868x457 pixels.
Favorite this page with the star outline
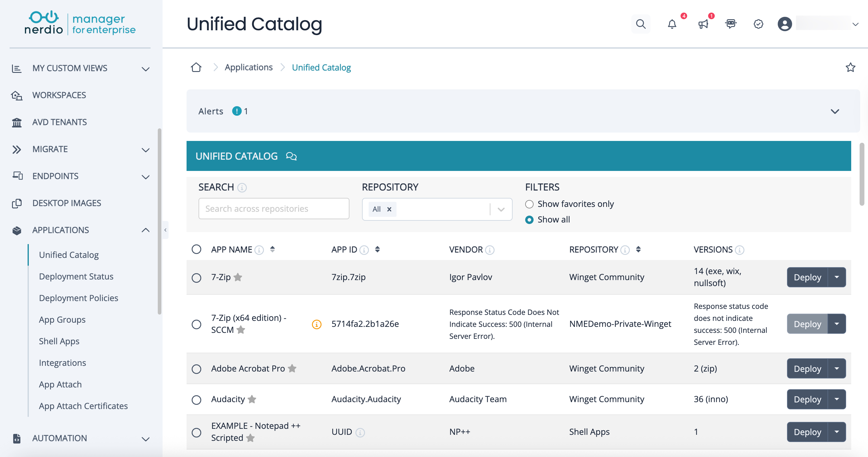850,67
